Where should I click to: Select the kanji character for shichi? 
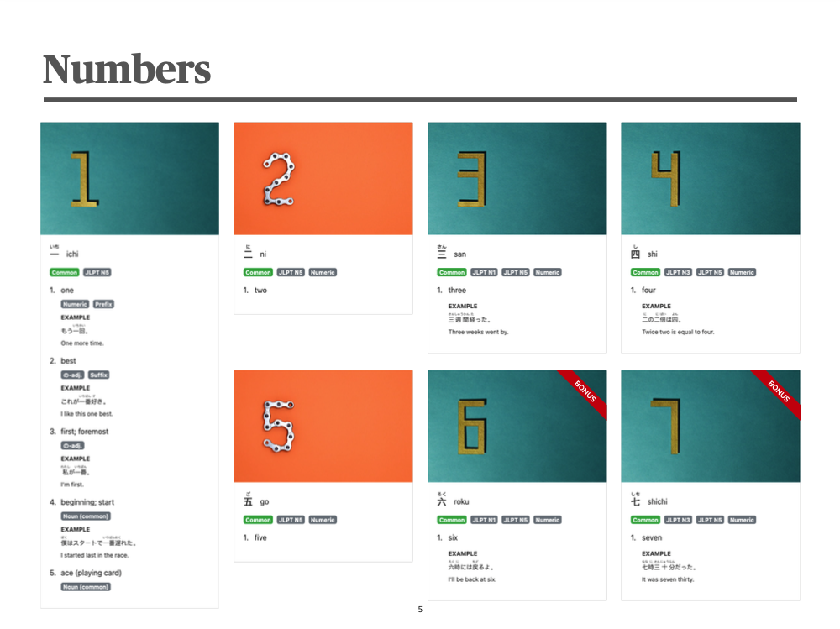(635, 501)
